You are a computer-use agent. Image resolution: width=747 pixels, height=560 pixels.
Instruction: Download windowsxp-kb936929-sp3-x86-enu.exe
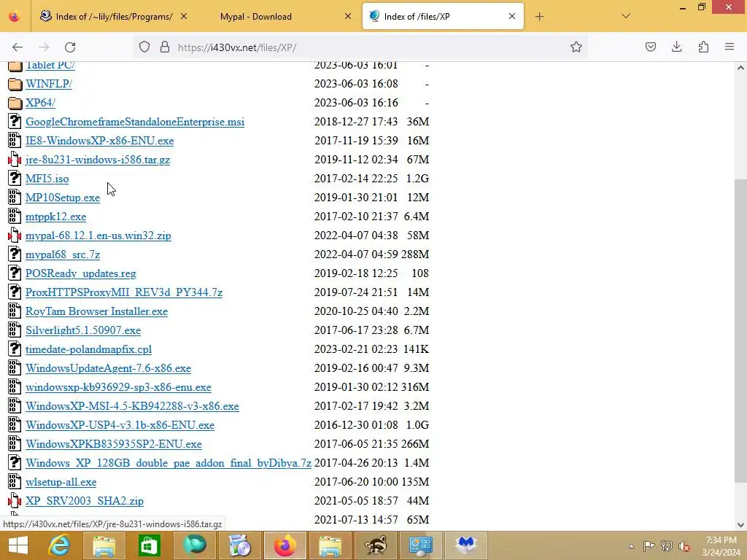point(118,388)
